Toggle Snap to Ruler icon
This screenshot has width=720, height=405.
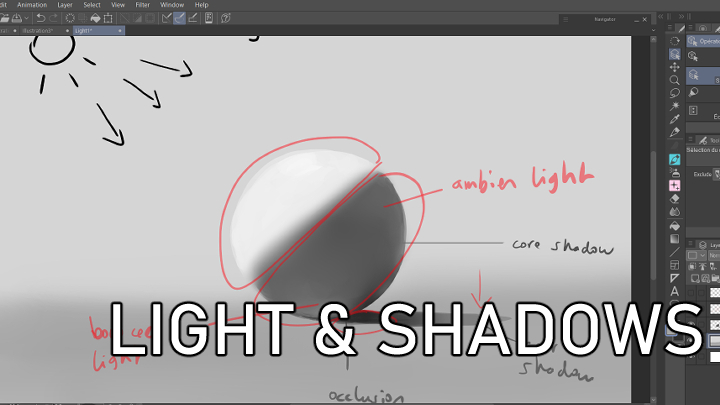(x=167, y=18)
